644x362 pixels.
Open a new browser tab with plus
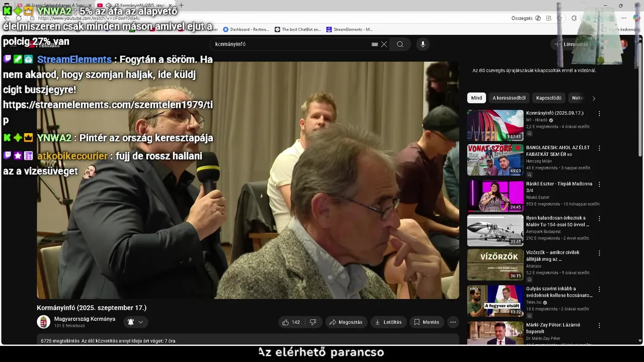(x=181, y=6)
